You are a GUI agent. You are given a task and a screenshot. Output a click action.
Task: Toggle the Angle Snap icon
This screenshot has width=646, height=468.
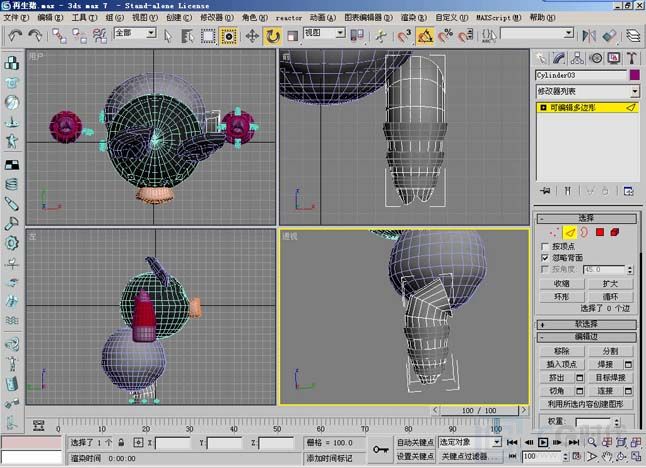[x=425, y=36]
